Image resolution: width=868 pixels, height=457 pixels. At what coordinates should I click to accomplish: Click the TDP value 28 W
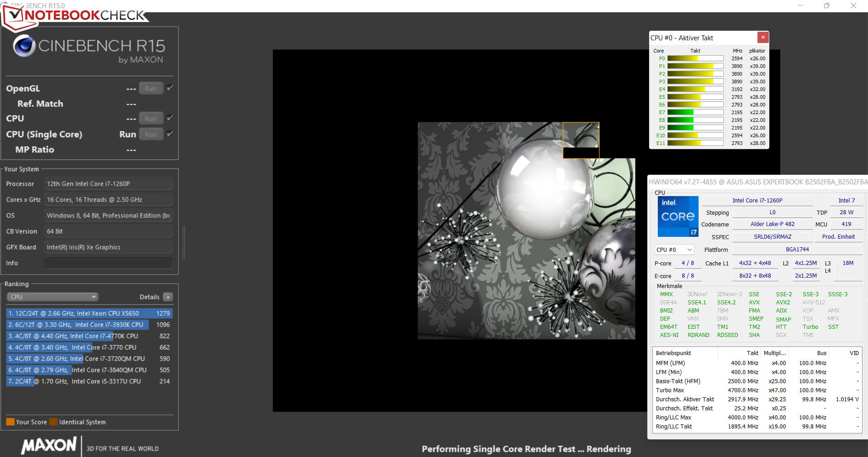tap(846, 212)
